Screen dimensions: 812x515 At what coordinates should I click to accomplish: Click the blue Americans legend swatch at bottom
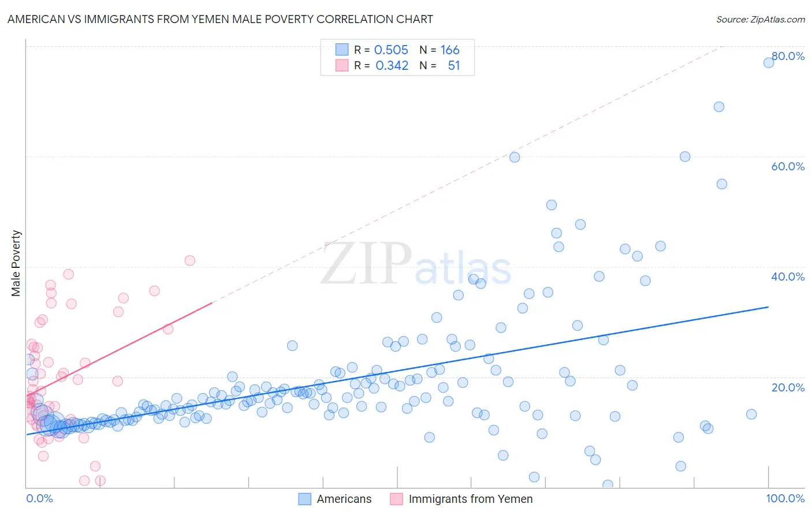304,499
